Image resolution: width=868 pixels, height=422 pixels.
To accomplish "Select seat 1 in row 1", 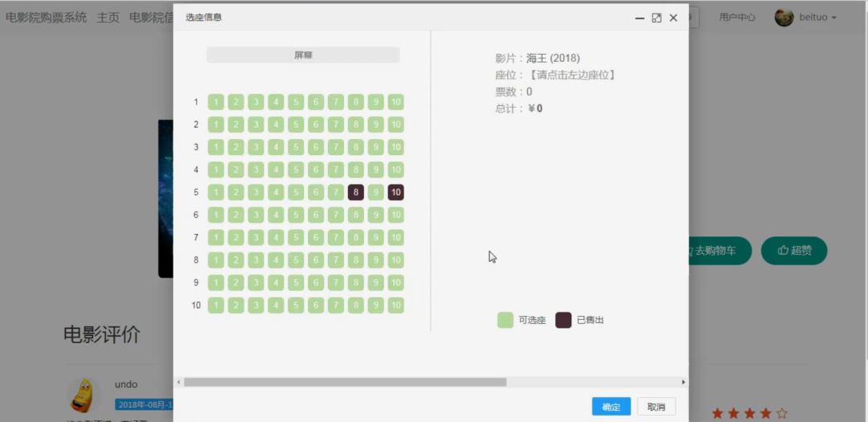I will click(x=215, y=102).
